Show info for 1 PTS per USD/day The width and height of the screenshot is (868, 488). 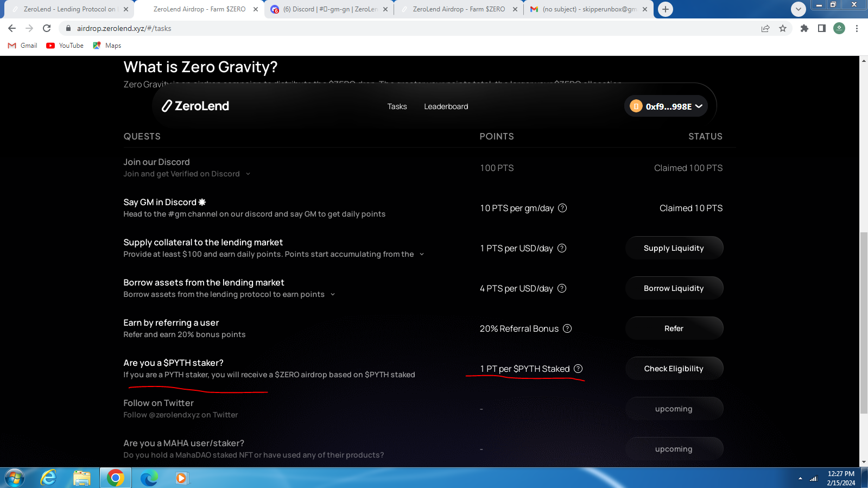click(x=562, y=248)
